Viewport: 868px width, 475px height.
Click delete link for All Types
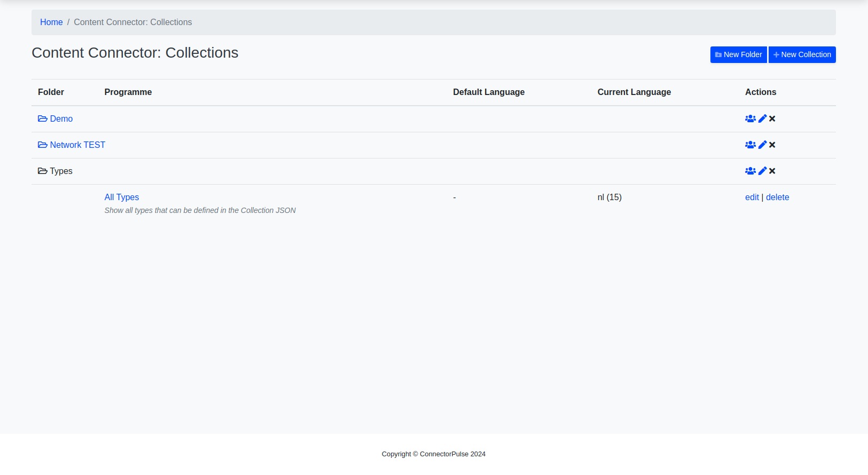(x=777, y=197)
